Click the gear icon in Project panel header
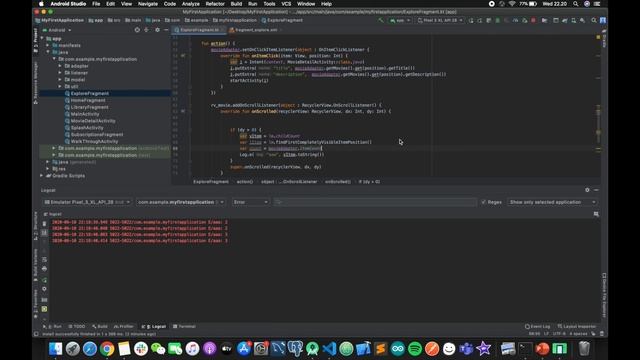 157,30
